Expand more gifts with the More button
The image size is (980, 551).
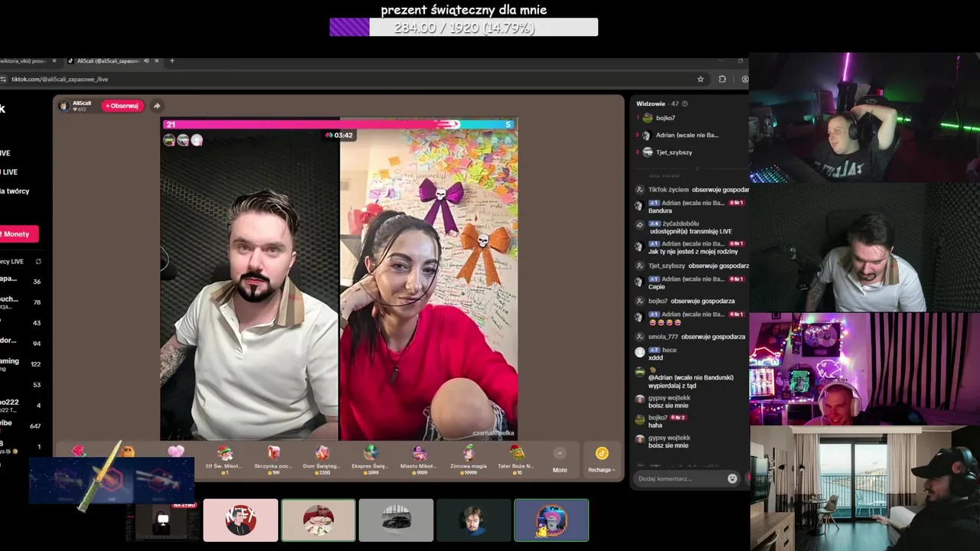(x=560, y=461)
